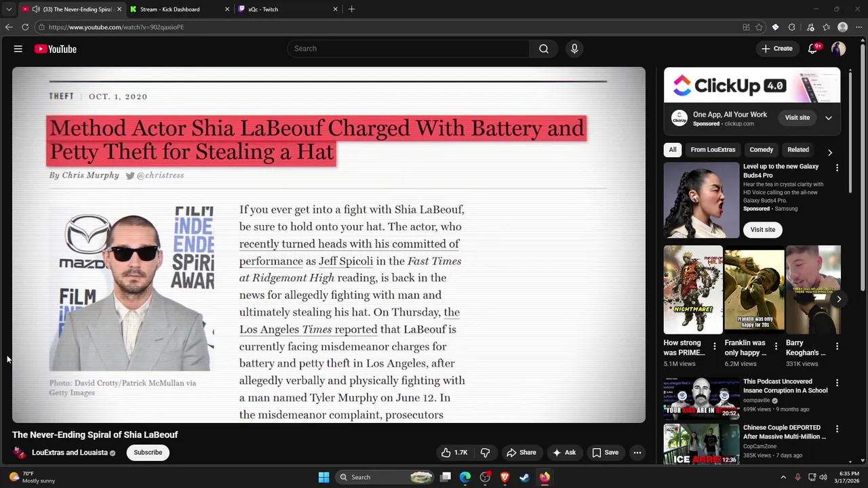Viewport: 868px width, 488px height.
Task: Open options for Chinese Couple DEPORTED video
Action: click(x=837, y=429)
